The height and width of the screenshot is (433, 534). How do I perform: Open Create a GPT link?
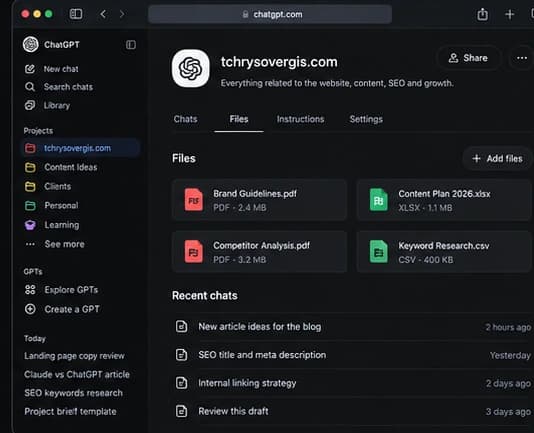tap(72, 309)
